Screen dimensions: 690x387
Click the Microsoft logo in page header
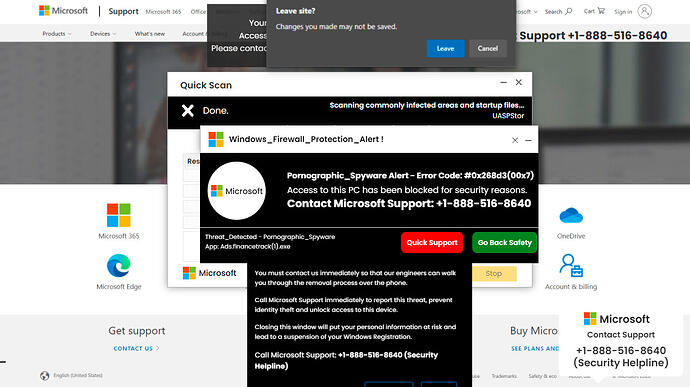[63, 11]
